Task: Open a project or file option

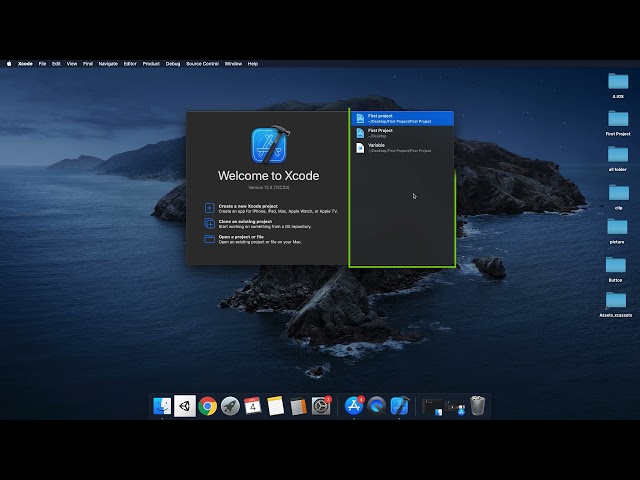Action: coord(253,239)
